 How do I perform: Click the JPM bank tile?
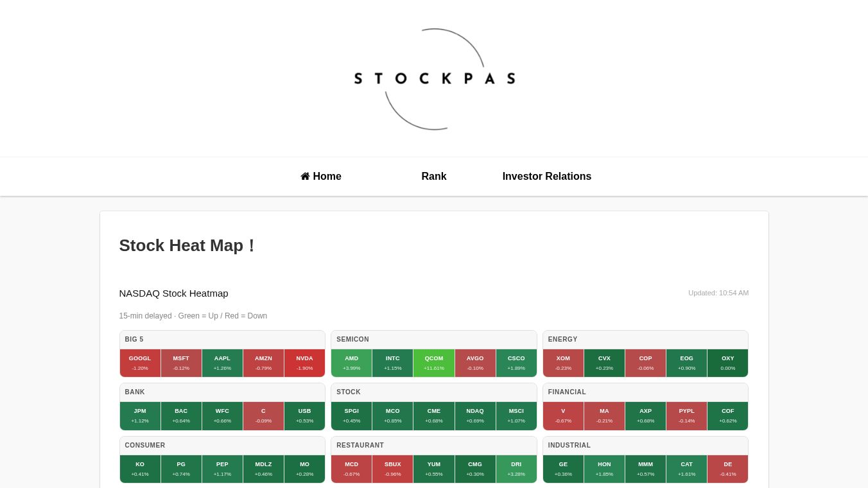coord(140,416)
